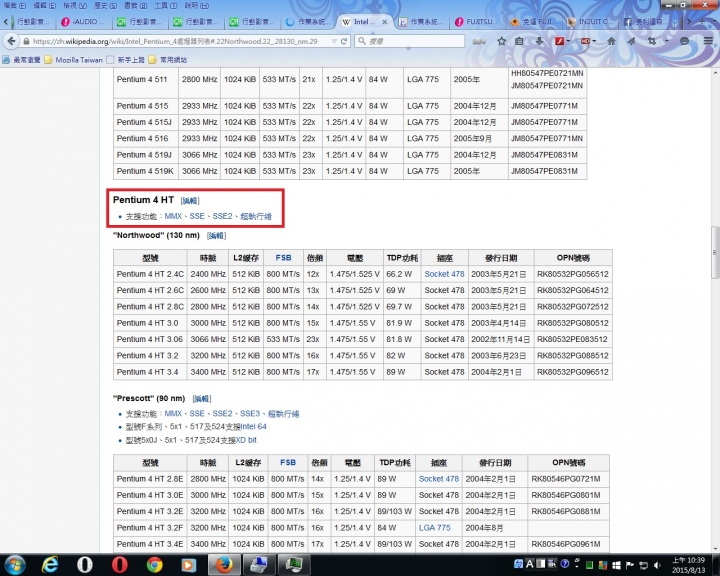Open the 常用網站 bookmark folder

click(168, 60)
